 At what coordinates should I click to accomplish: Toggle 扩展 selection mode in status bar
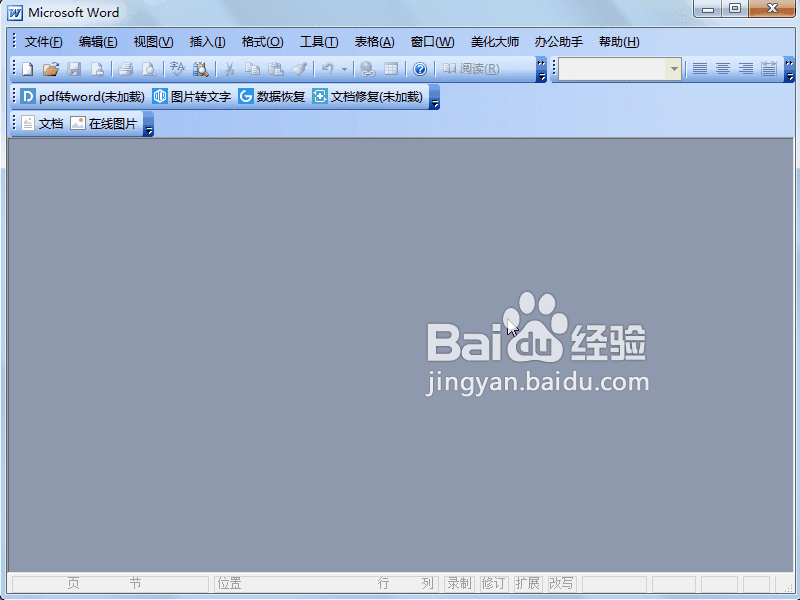pyautogui.click(x=527, y=583)
